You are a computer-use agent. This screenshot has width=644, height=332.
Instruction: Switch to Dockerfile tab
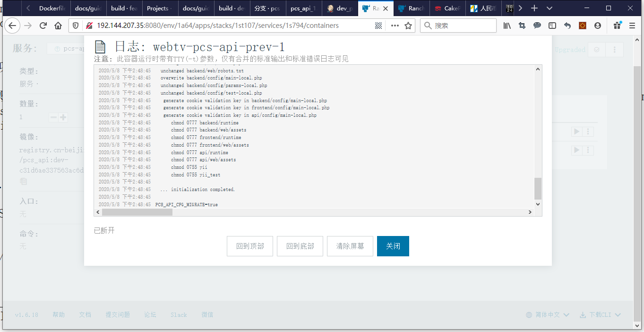pyautogui.click(x=52, y=8)
